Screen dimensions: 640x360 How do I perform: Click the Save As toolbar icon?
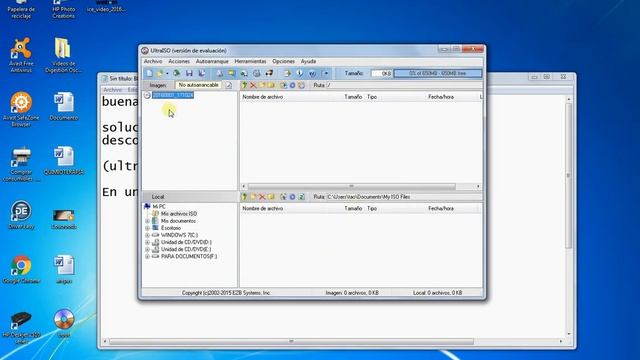click(x=202, y=73)
